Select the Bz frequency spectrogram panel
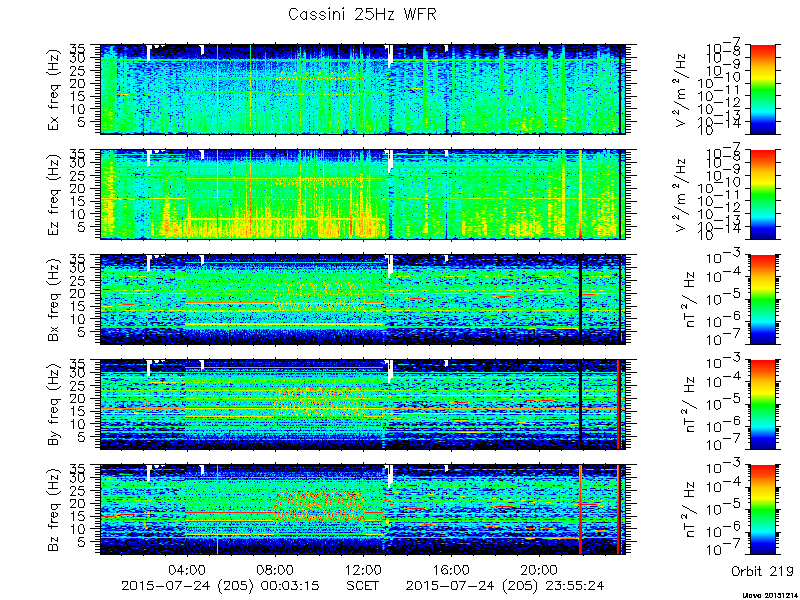800x600 pixels. point(363,510)
